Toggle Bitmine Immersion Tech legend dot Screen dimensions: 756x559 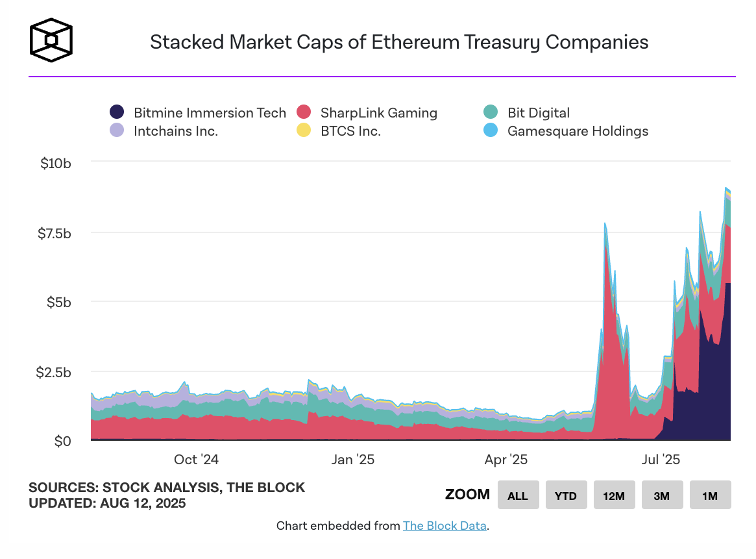117,112
